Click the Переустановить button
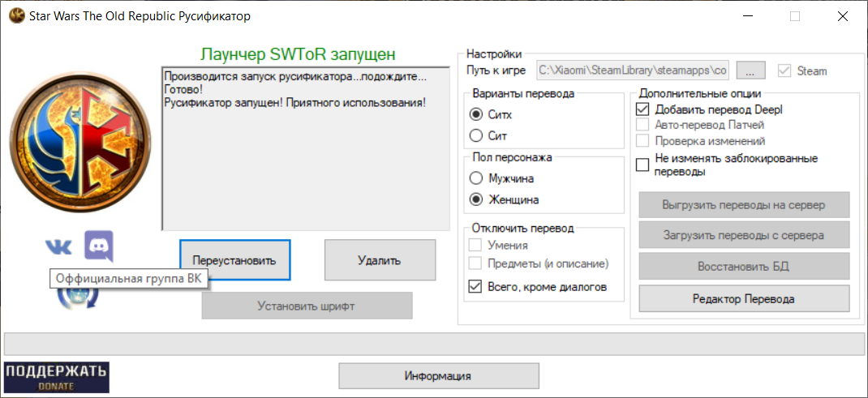 (x=234, y=260)
